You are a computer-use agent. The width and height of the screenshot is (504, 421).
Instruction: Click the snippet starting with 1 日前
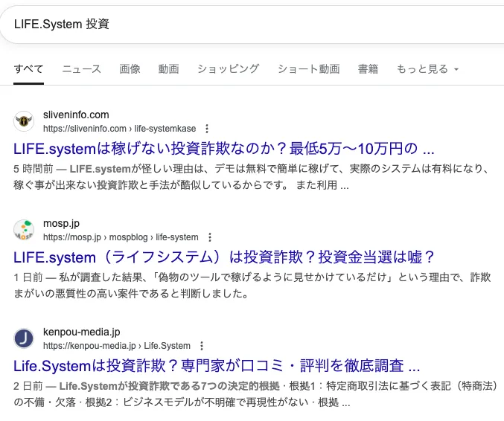point(252,286)
